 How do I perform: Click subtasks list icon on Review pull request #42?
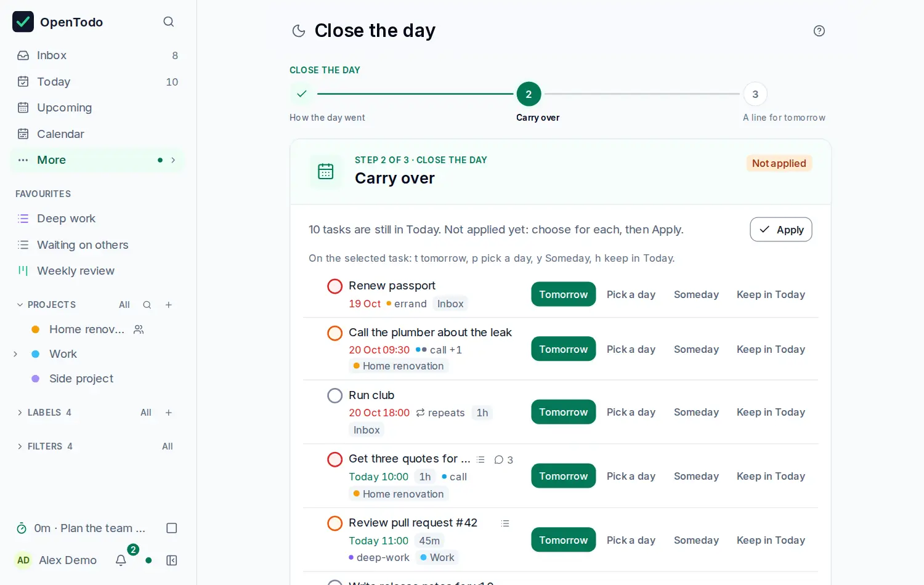coord(505,523)
